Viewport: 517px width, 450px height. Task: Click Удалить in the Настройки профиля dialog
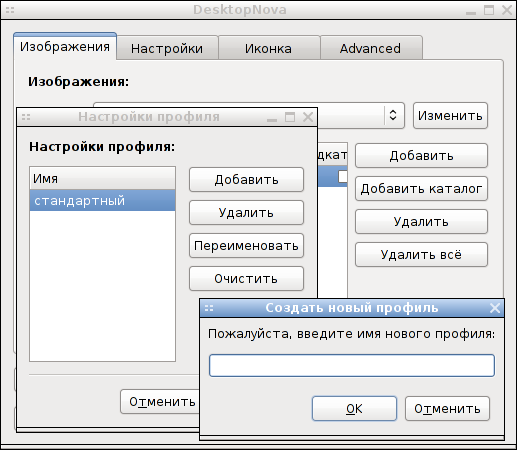[x=246, y=213]
